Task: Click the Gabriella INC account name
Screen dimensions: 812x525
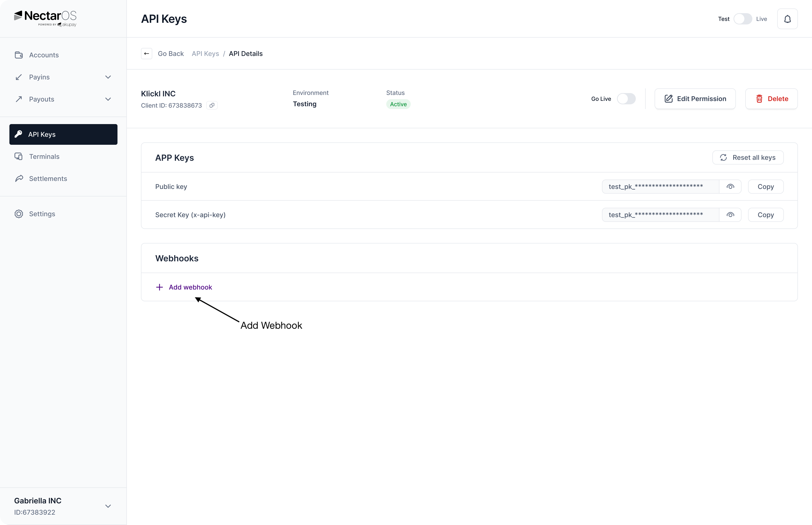Action: tap(38, 501)
